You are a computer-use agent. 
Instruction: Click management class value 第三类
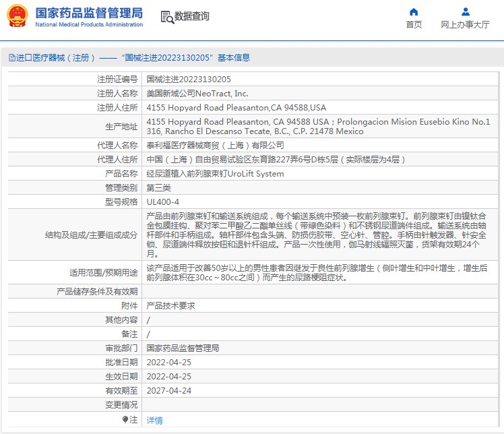(159, 188)
